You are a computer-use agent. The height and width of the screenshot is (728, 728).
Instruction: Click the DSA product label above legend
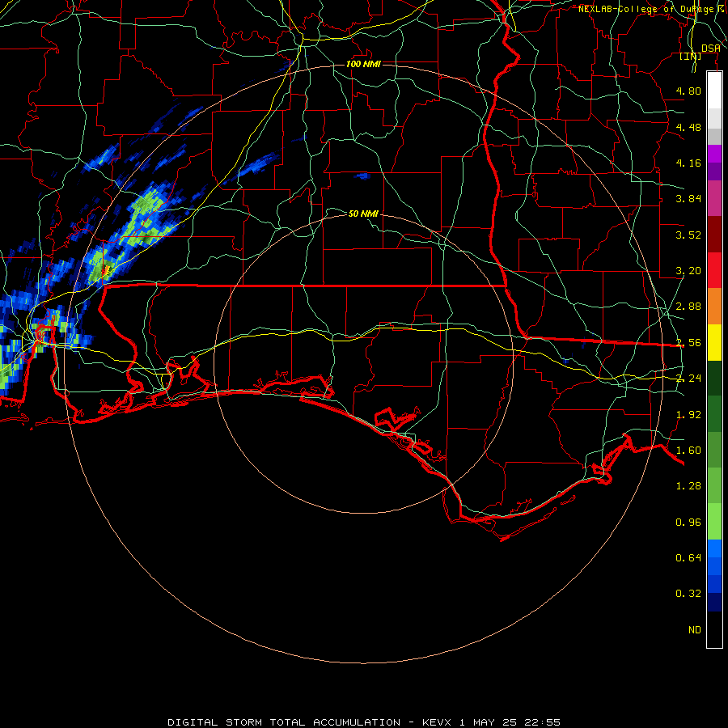coord(711,48)
